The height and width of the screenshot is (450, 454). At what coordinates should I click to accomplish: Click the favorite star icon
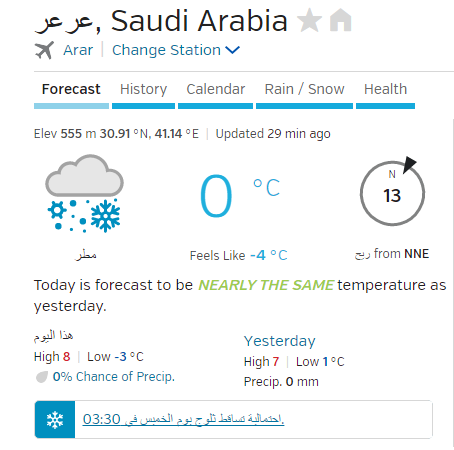click(x=310, y=20)
